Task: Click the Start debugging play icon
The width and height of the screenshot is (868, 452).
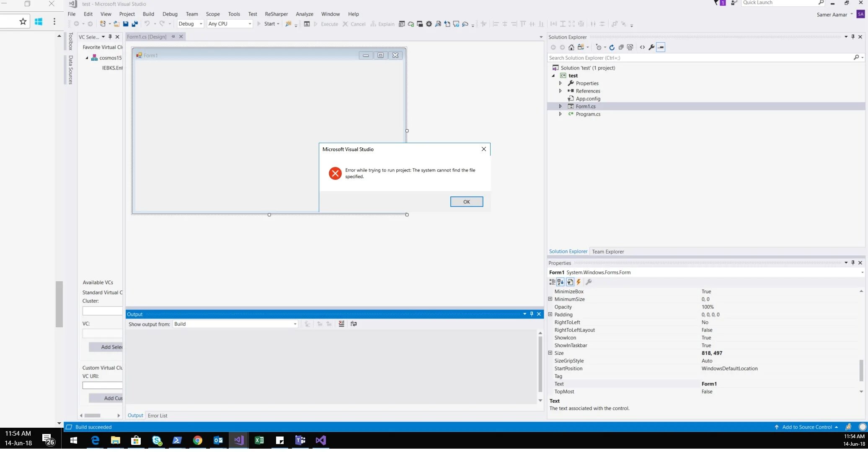Action: (x=259, y=24)
